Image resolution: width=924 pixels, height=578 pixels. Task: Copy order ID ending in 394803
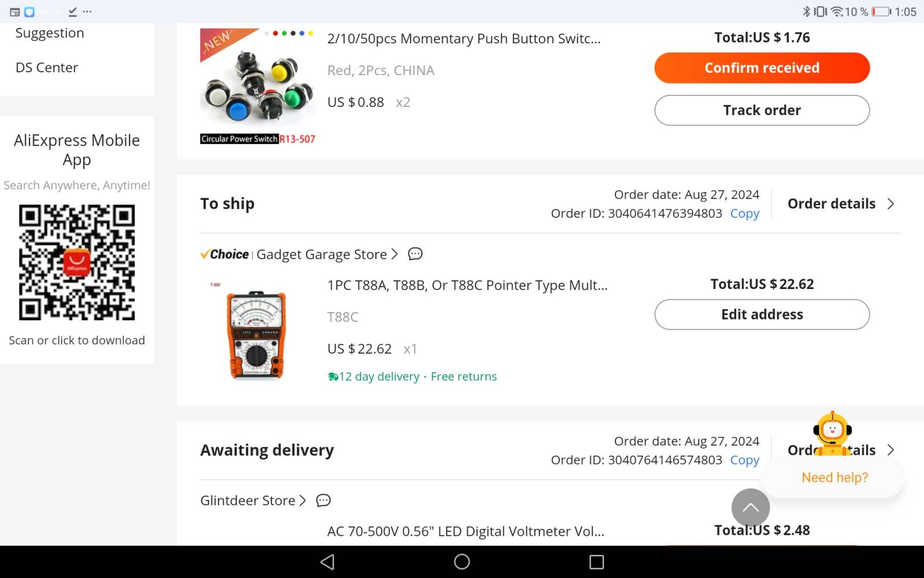(x=744, y=213)
